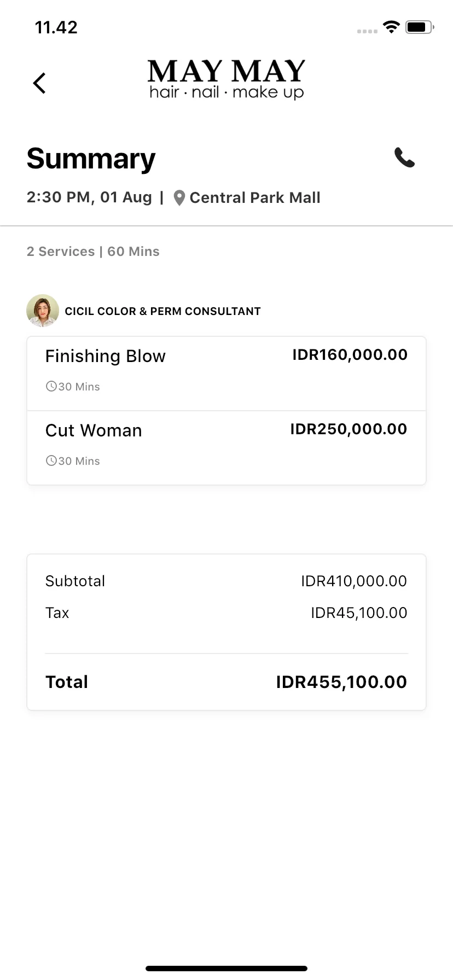Open Cicil's stylist profile photo

pos(43,311)
